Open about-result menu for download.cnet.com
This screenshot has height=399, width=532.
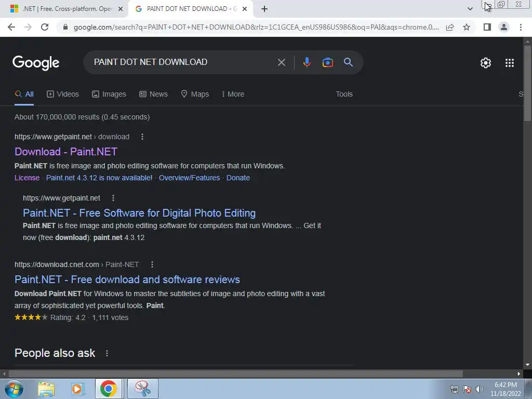tap(152, 264)
